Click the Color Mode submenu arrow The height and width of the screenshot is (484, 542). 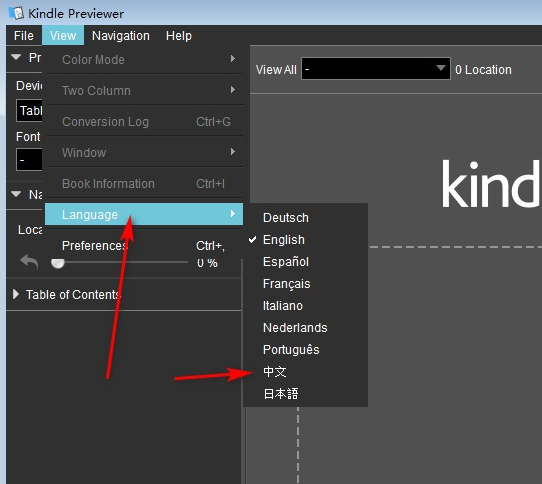click(233, 59)
